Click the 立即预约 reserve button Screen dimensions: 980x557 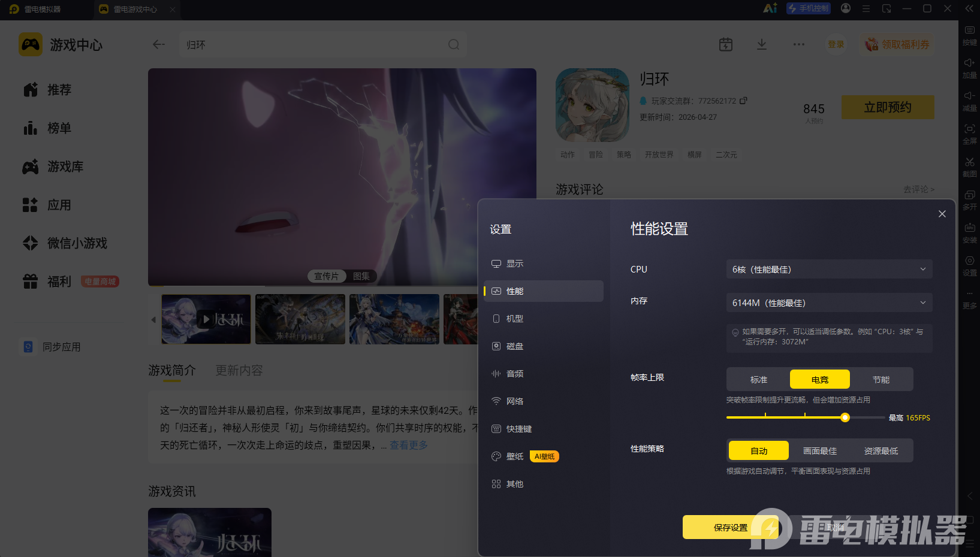tap(888, 107)
